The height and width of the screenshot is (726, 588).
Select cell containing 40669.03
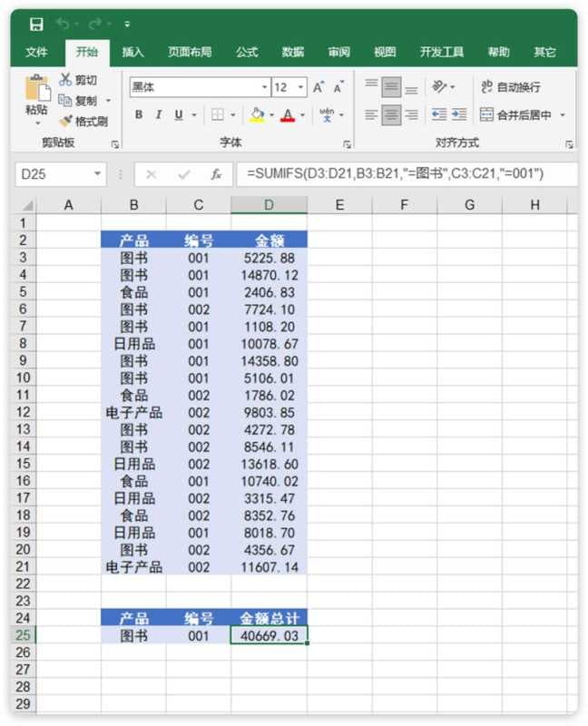pyautogui.click(x=269, y=635)
